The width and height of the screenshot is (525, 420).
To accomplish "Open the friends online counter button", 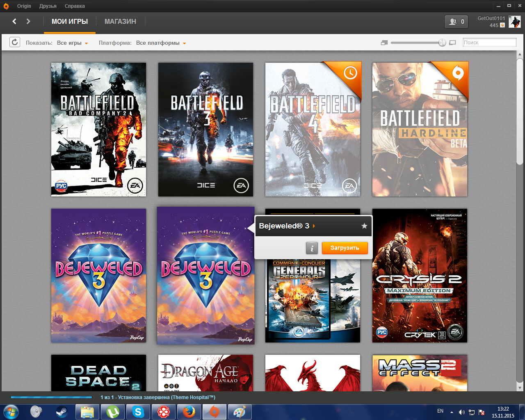I will tap(456, 22).
